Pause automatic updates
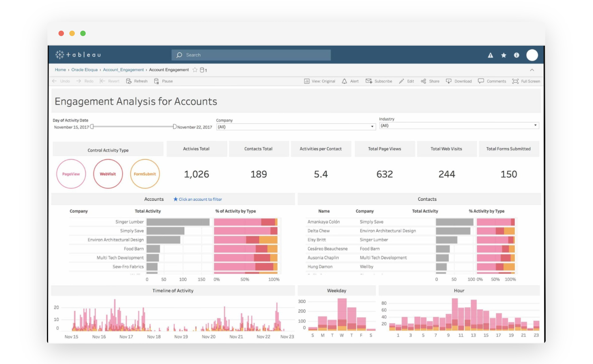The height and width of the screenshot is (364, 593). click(x=163, y=81)
